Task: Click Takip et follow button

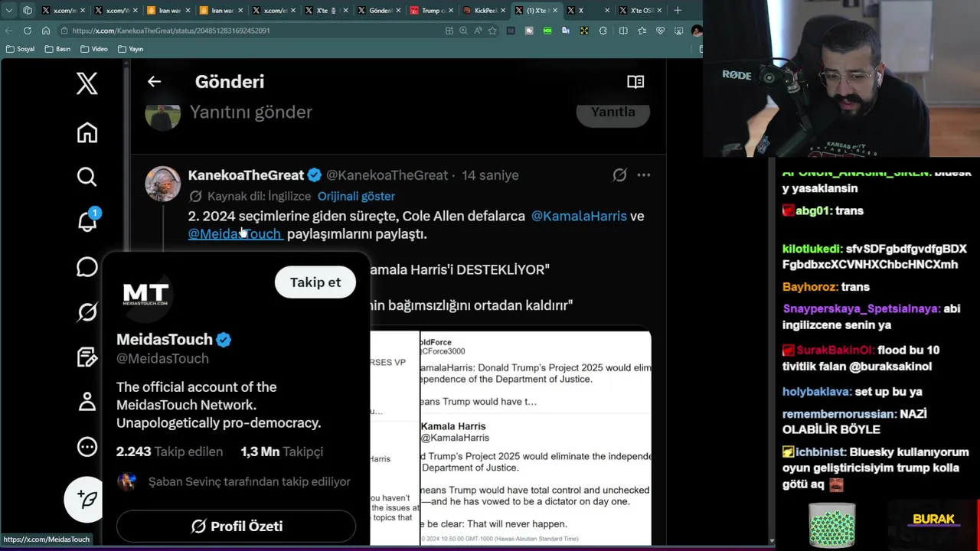Action: click(315, 282)
